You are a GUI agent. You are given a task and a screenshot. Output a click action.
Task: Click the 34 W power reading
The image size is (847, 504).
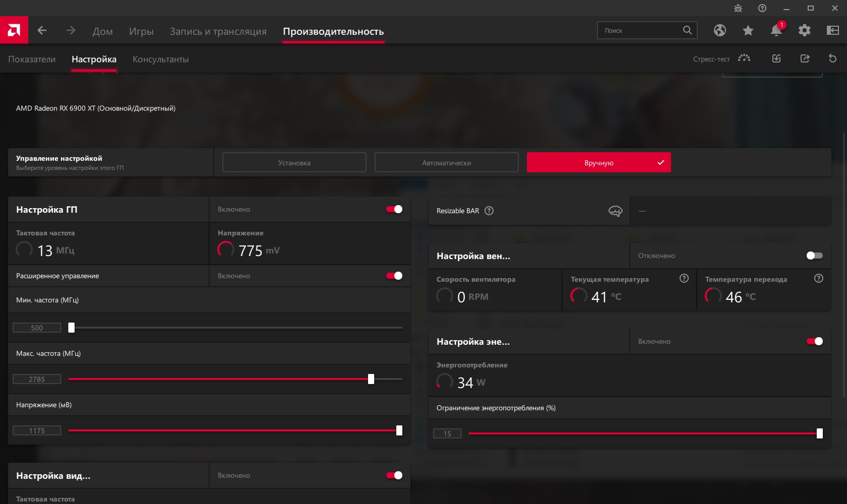pyautogui.click(x=471, y=383)
